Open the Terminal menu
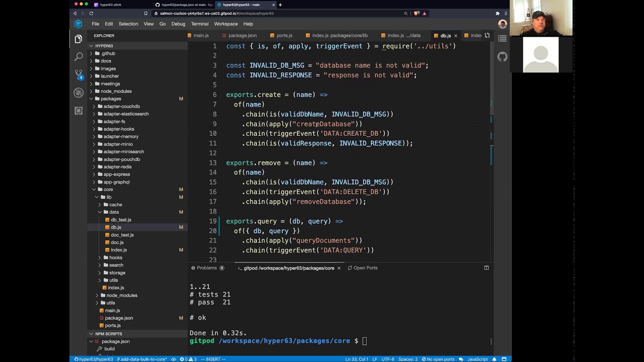The image size is (644, 362). pos(199,24)
